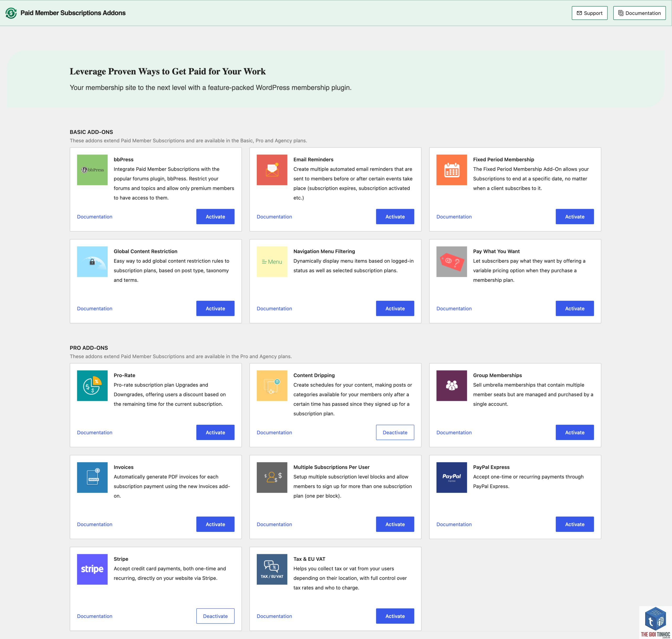Screen dimensions: 672x639
Task: Open Support from the header
Action: pyautogui.click(x=589, y=13)
